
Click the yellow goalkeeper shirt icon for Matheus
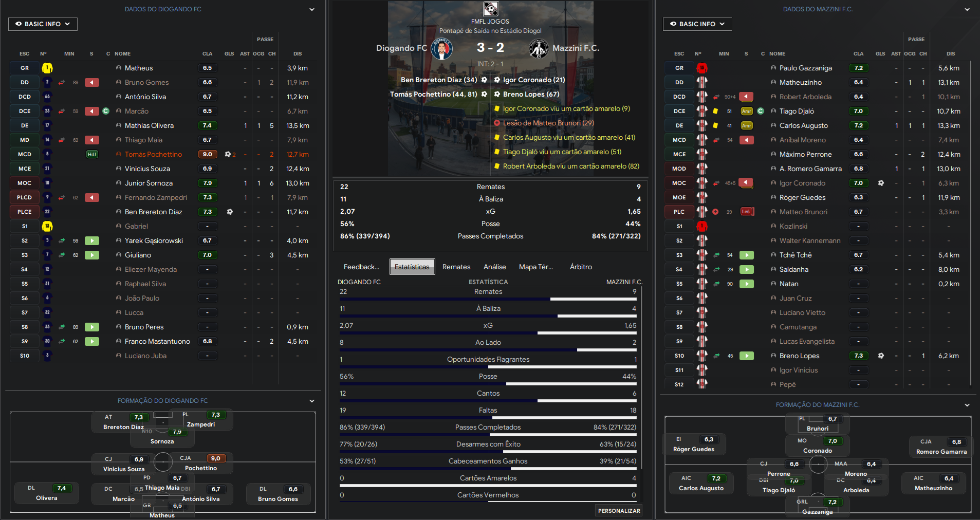(x=47, y=68)
